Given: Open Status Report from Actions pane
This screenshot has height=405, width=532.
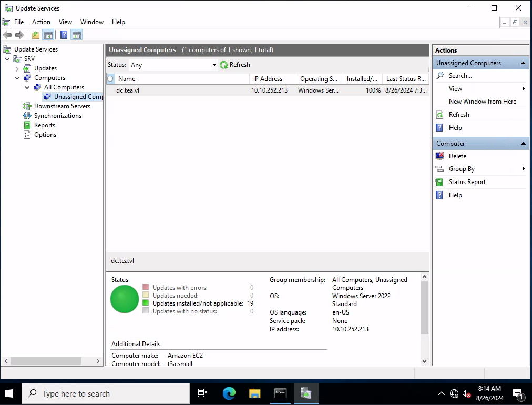Looking at the screenshot, I should (467, 182).
